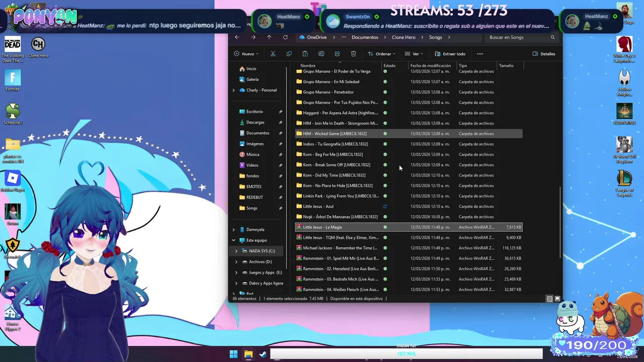Expand hidden breadcrumb path ellipsis

pyautogui.click(x=344, y=37)
